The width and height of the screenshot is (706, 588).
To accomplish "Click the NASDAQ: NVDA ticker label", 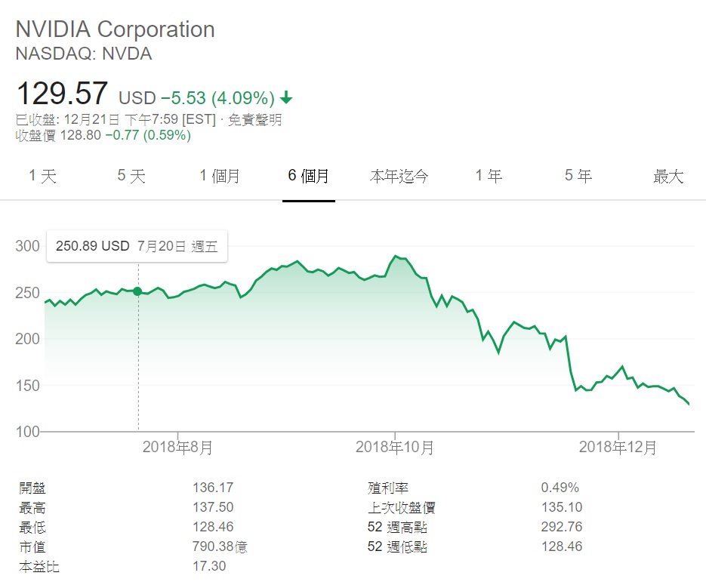I will (84, 54).
